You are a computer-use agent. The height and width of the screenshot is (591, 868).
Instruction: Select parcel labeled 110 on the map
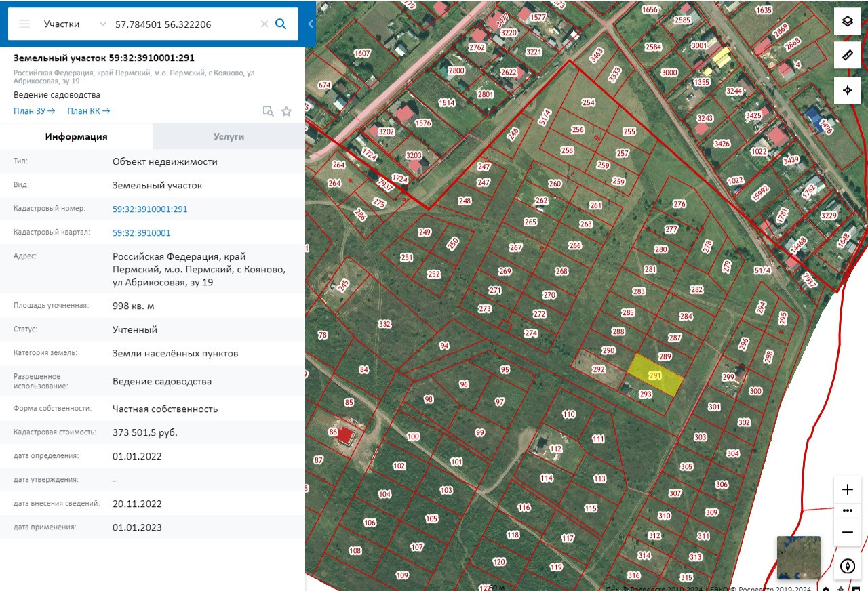click(x=569, y=414)
